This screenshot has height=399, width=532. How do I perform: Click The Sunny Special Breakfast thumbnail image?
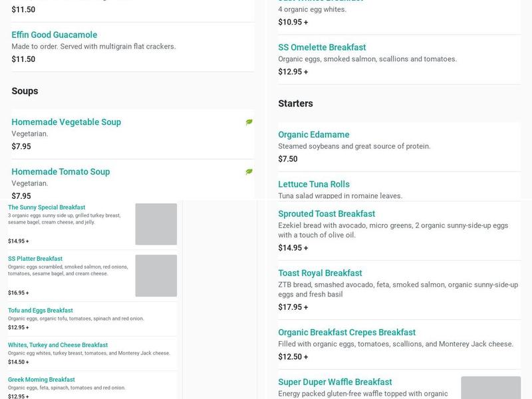[156, 224]
